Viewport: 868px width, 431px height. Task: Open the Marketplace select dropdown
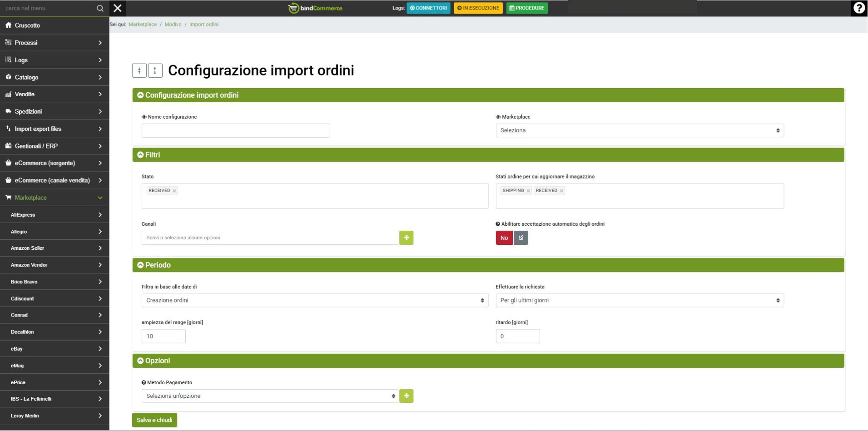639,130
